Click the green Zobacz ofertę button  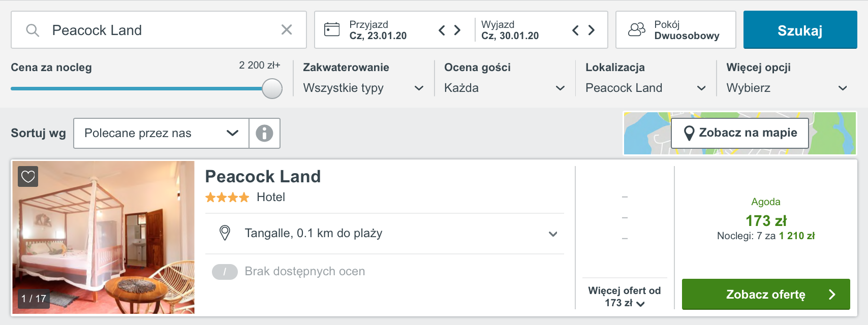[x=766, y=294]
